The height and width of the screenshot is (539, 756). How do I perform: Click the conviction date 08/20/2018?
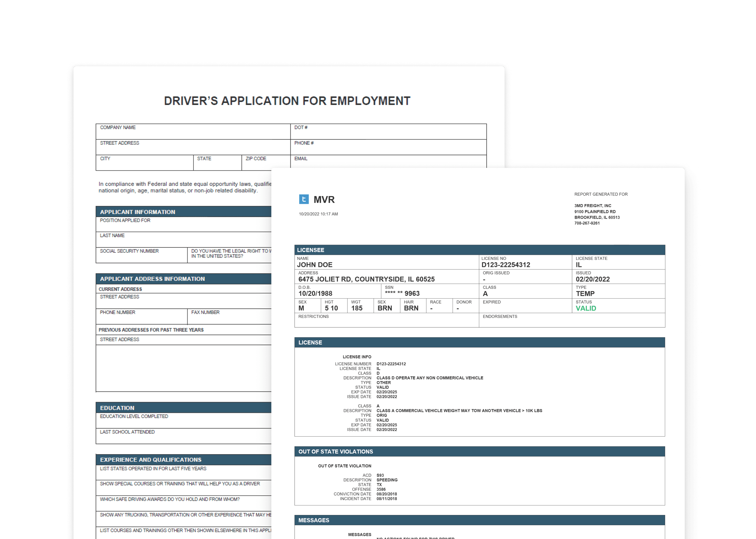point(387,494)
